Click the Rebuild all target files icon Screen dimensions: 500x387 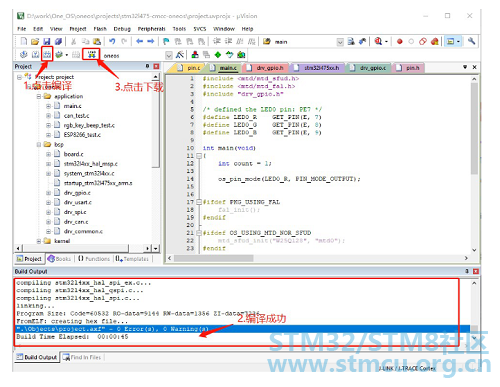tap(47, 55)
